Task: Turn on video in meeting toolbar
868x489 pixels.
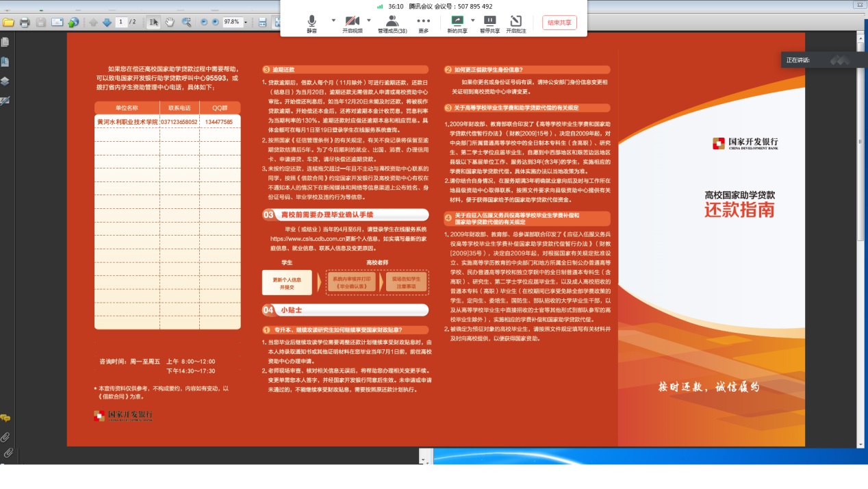Action: tap(353, 24)
